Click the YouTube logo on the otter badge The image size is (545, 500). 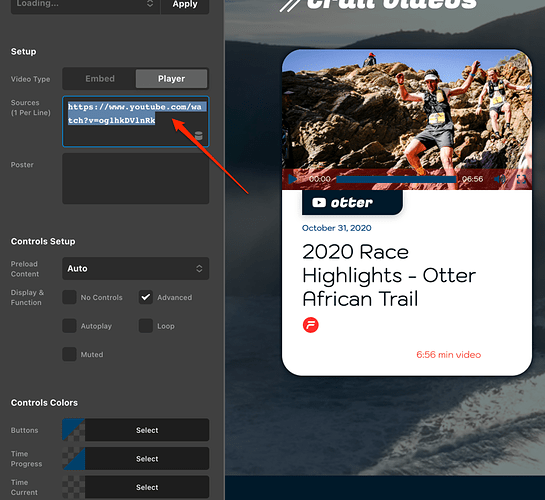[319, 203]
